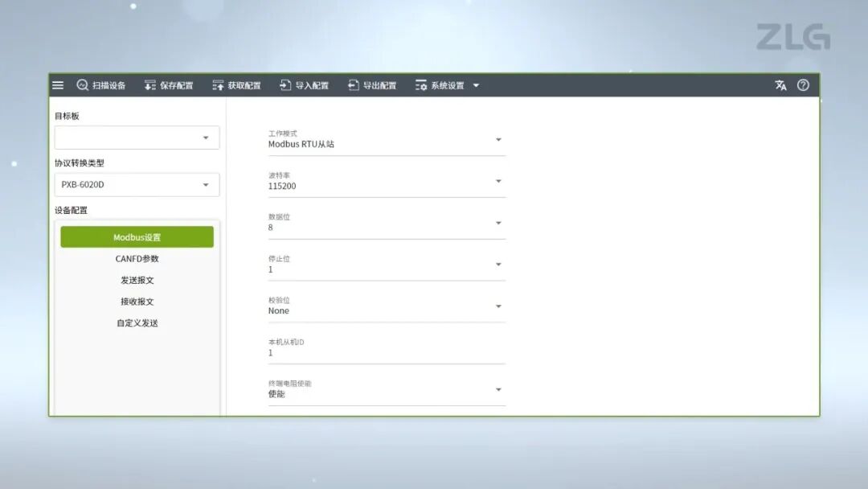Select the 发送报文 tab
Image resolution: width=868 pixels, height=489 pixels.
pos(137,280)
